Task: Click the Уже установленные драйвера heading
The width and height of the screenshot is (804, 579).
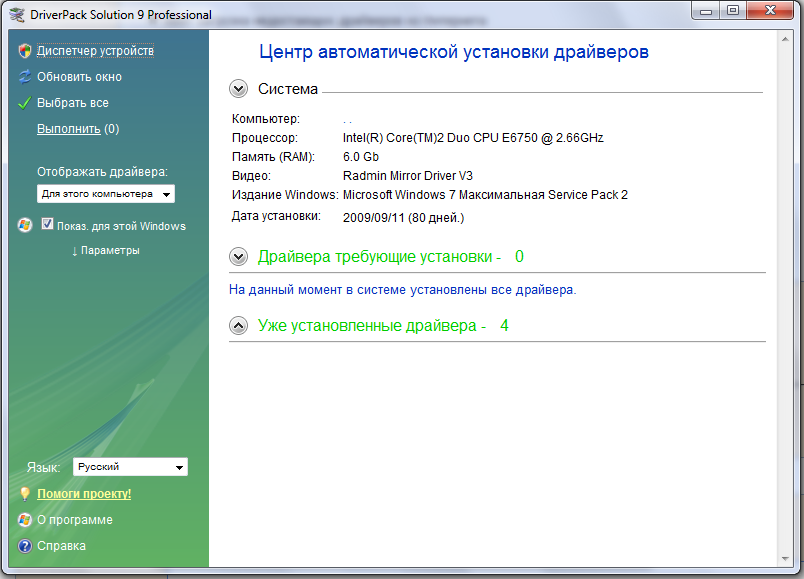Action: (383, 326)
